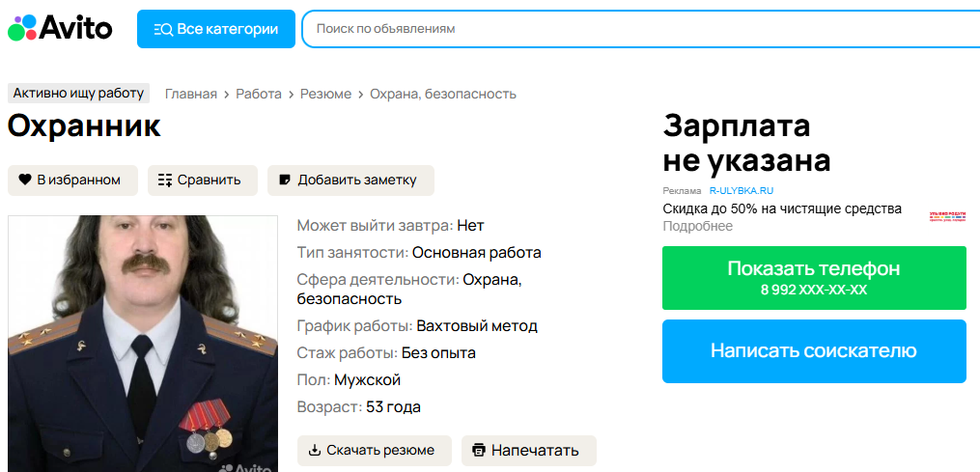Click Написать соискателю button

pos(813,351)
